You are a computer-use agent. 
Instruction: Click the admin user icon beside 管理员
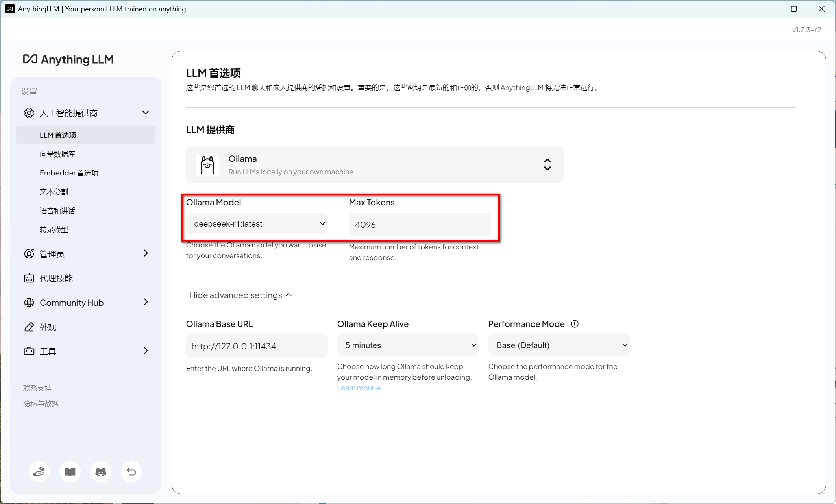[29, 254]
